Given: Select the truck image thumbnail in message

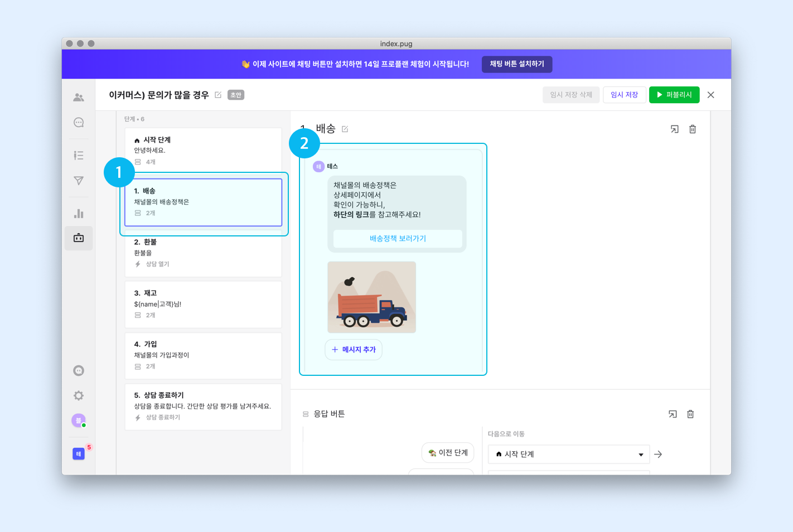Looking at the screenshot, I should pyautogui.click(x=371, y=297).
